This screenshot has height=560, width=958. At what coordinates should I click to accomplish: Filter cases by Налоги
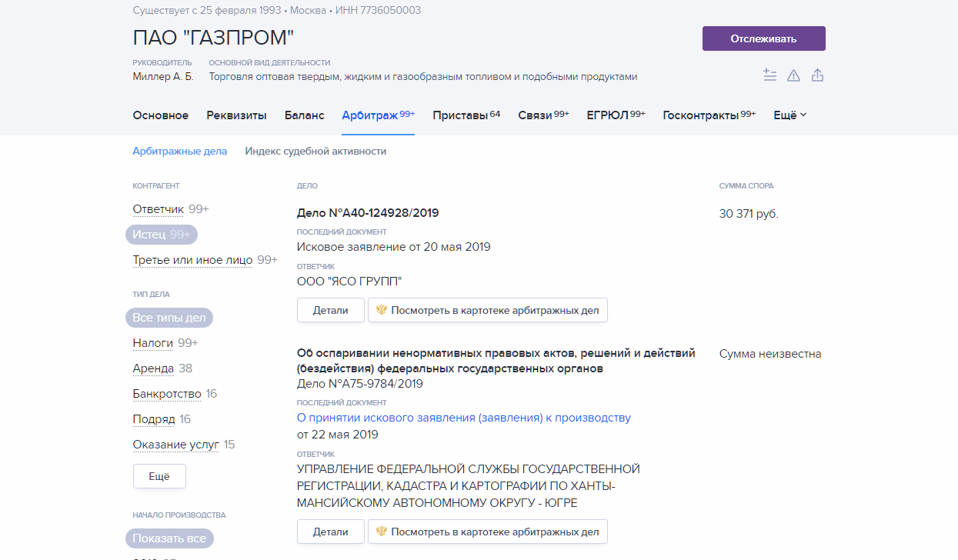pyautogui.click(x=152, y=343)
